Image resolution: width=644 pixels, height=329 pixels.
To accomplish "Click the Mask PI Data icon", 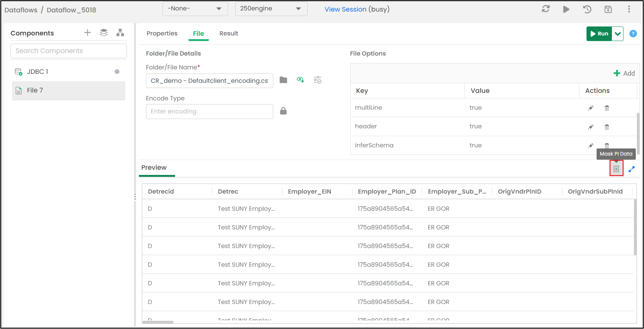I will [616, 169].
